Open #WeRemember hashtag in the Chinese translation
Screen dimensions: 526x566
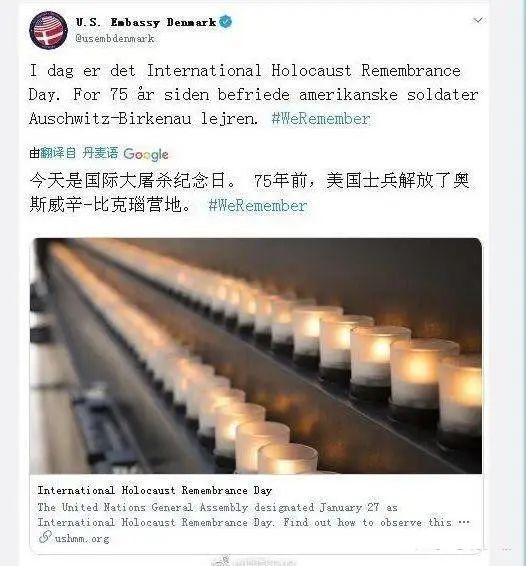click(258, 206)
